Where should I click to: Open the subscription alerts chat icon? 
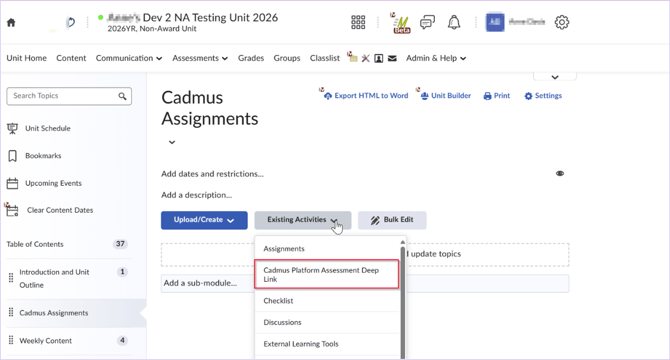[x=427, y=22]
